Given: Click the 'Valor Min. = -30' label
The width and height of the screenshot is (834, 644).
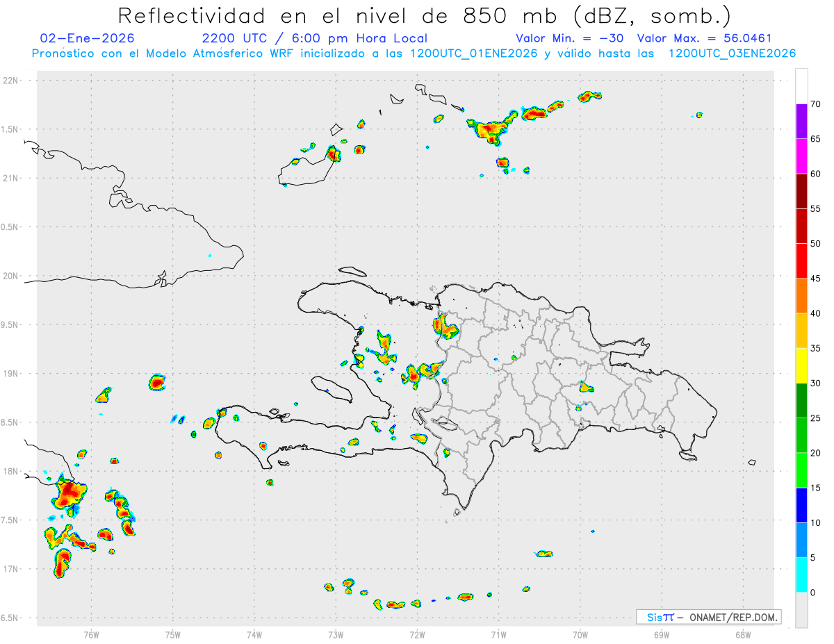Looking at the screenshot, I should 570,38.
